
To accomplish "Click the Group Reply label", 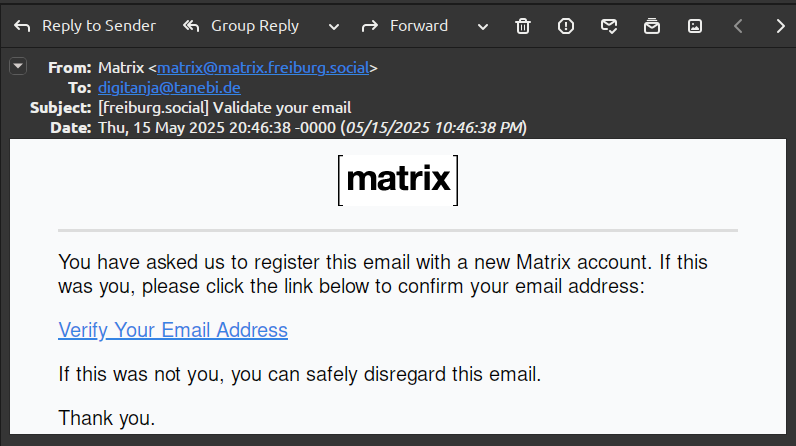I will click(255, 26).
